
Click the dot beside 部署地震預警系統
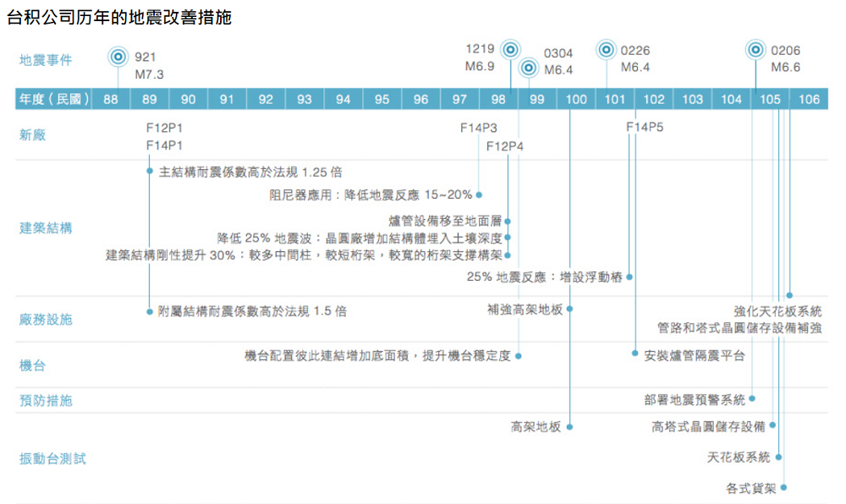(752, 398)
